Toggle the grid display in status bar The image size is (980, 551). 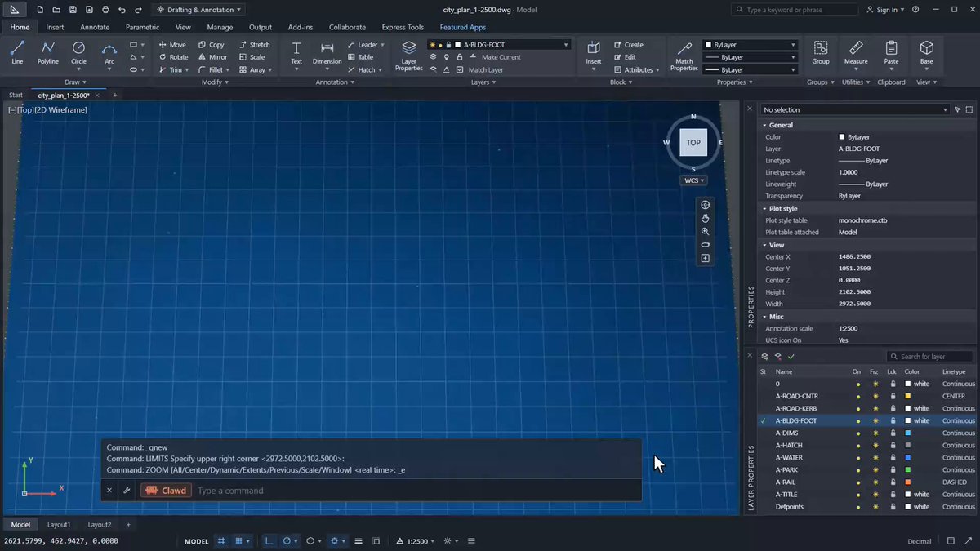tap(221, 541)
